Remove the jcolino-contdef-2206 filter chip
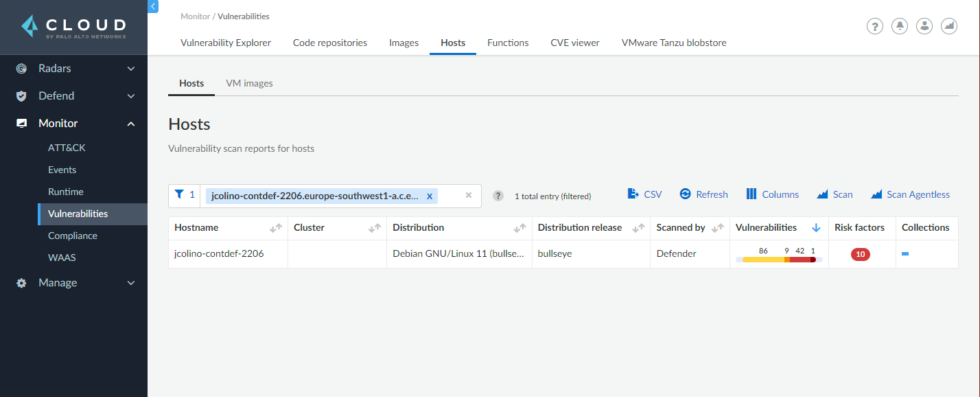Image resolution: width=980 pixels, height=397 pixels. coord(430,196)
